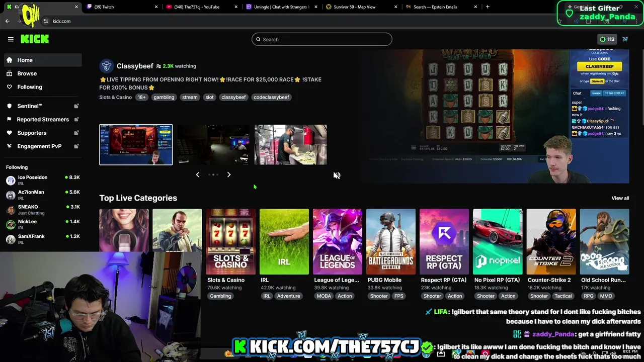Unmute the featured stream player
644x362 pixels.
337,175
